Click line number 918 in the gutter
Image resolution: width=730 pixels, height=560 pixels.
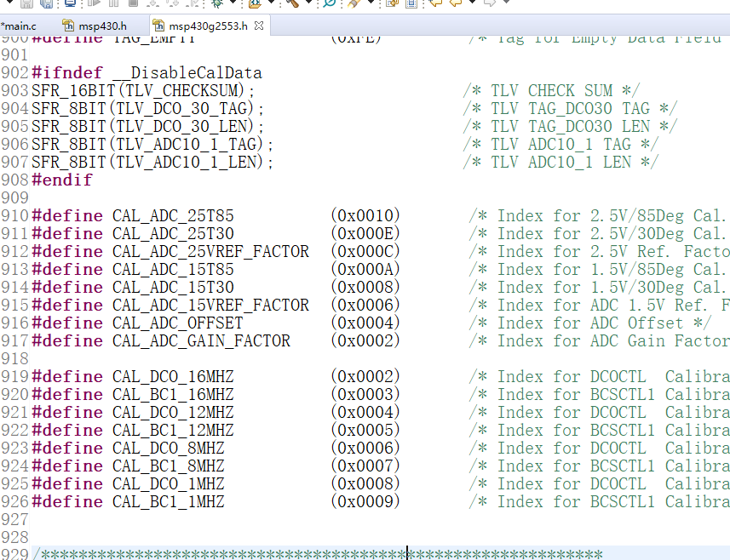tap(14, 359)
